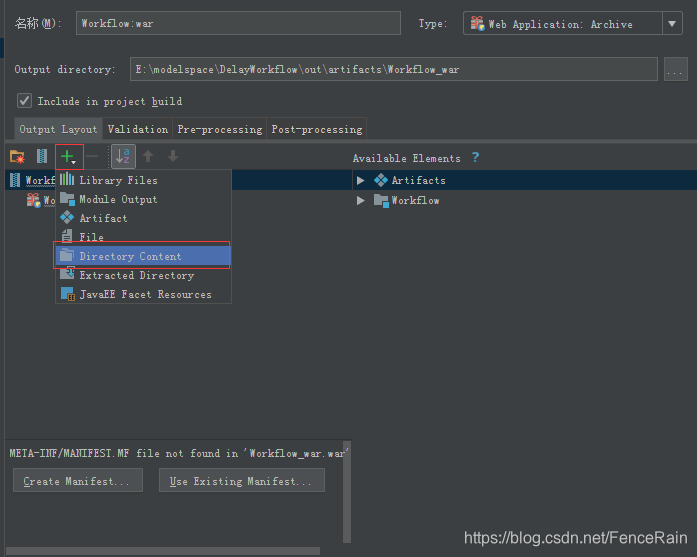Click the green plus Add Copy icon

[x=69, y=156]
